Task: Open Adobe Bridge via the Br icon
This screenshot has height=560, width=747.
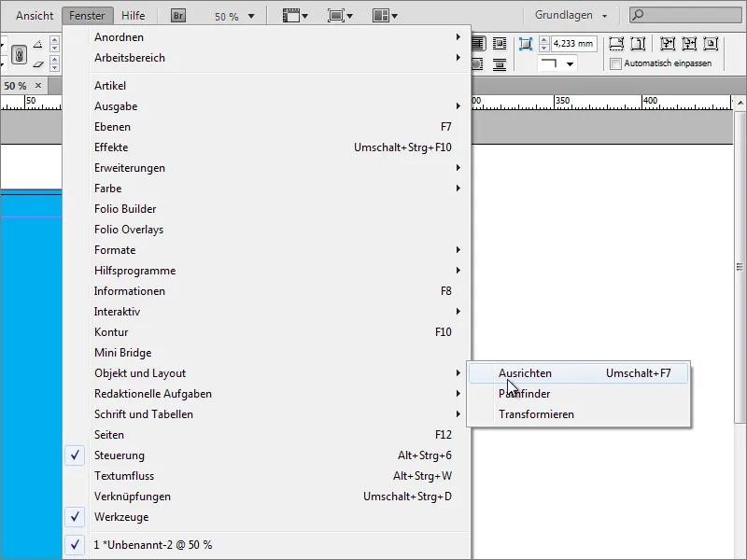Action: [x=177, y=16]
